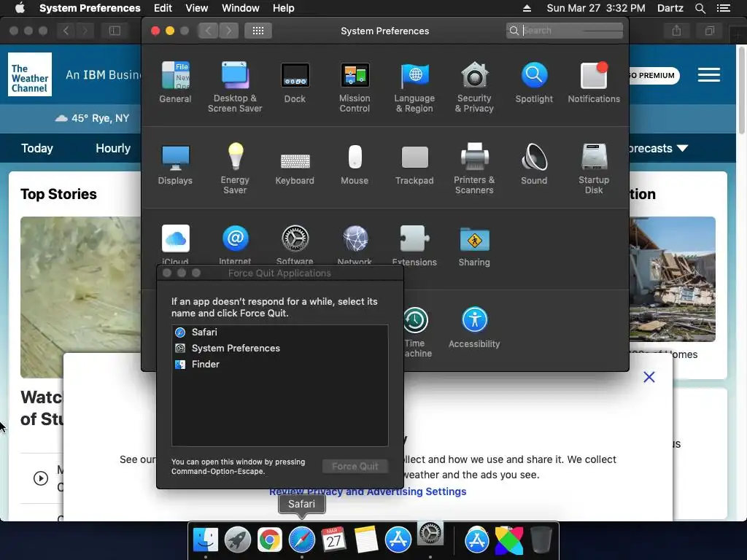The width and height of the screenshot is (747, 560).
Task: Open the Dock preferences pane
Action: click(x=295, y=82)
